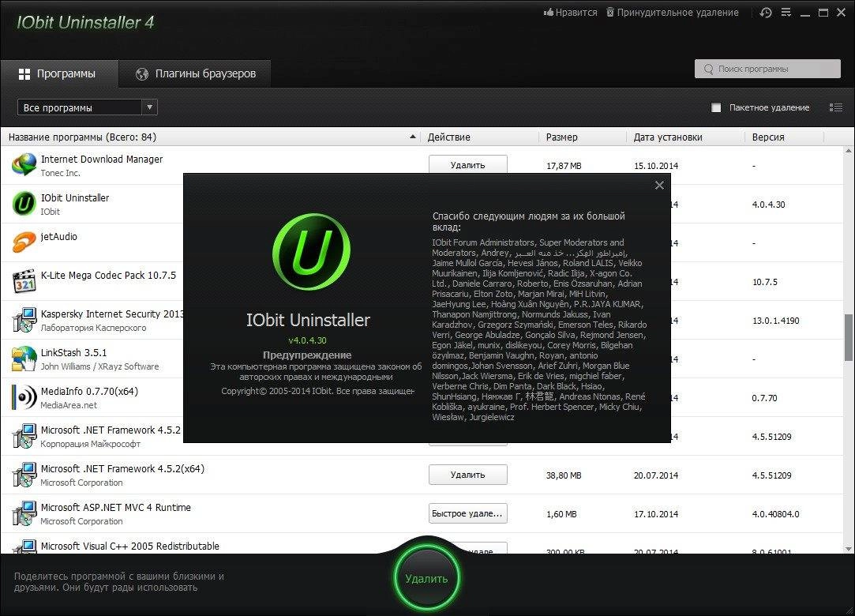Toggle the list view mode icon
Viewport: 855px width, 616px height.
(x=836, y=107)
